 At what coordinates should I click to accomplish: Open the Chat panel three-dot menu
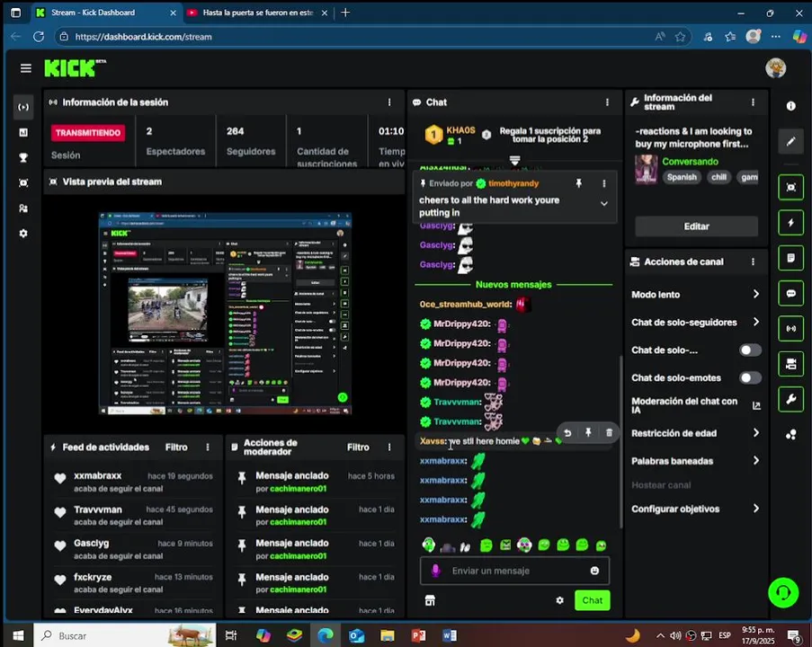pyautogui.click(x=607, y=102)
